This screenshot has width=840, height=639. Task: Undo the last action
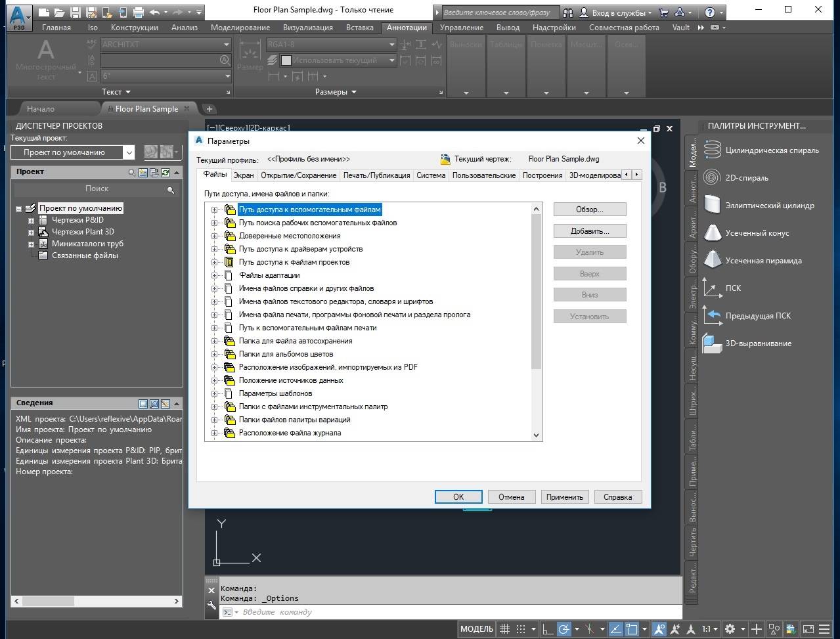point(154,12)
